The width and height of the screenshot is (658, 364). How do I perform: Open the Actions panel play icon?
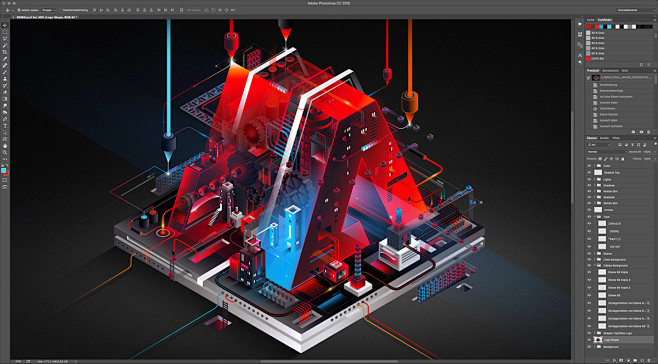tap(580, 24)
